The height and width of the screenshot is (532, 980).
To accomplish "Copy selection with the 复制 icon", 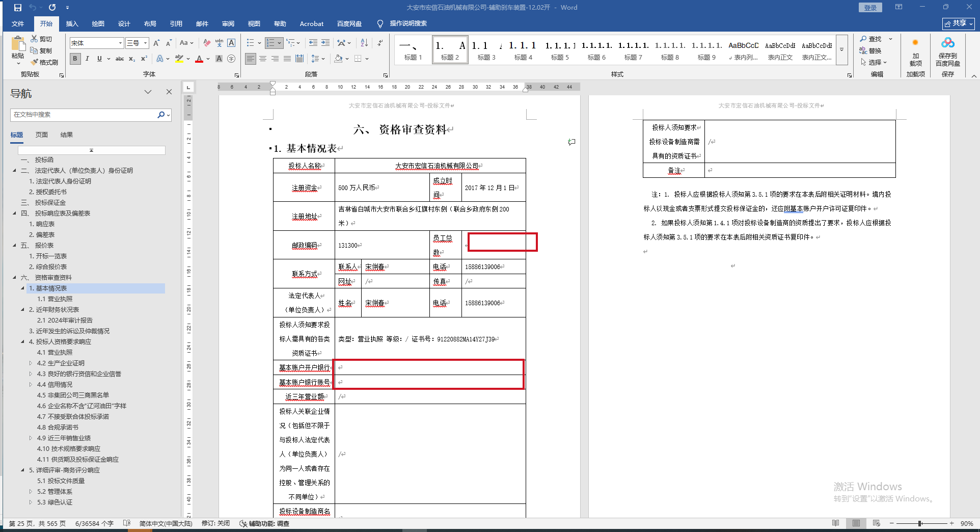I will pos(41,50).
